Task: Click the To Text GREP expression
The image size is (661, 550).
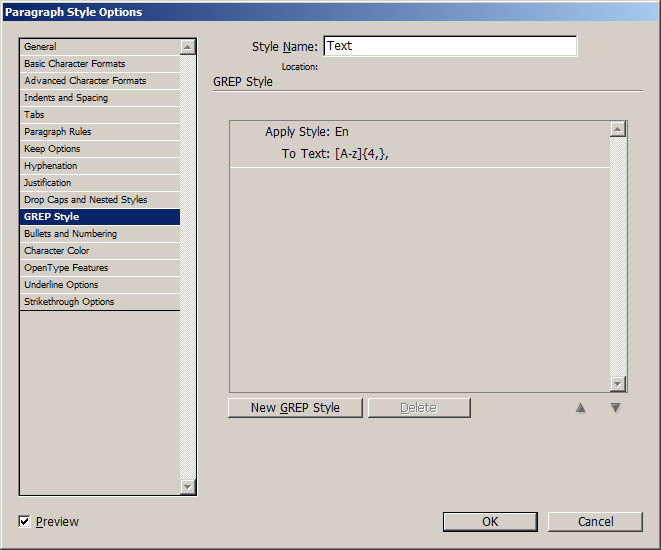Action: coord(362,154)
